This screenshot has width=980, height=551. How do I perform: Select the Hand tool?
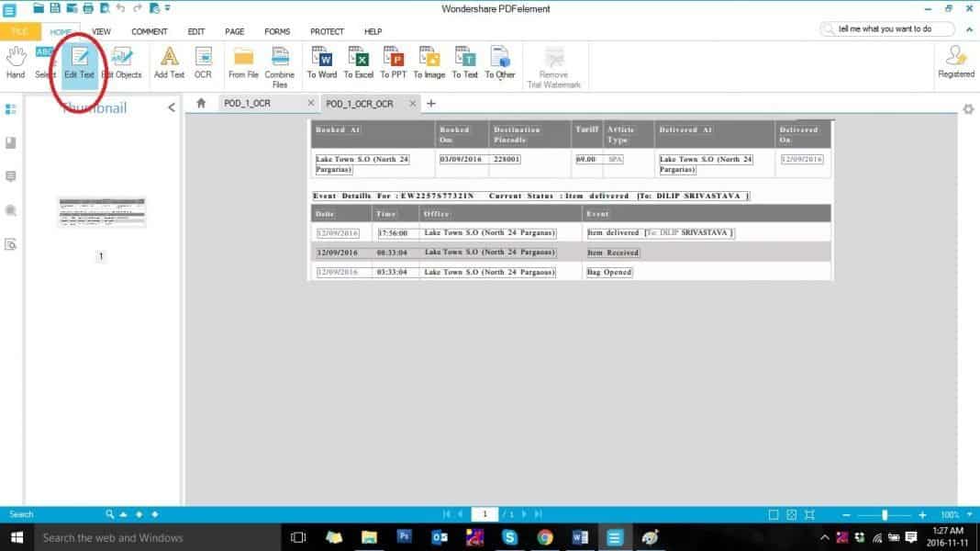pos(16,62)
